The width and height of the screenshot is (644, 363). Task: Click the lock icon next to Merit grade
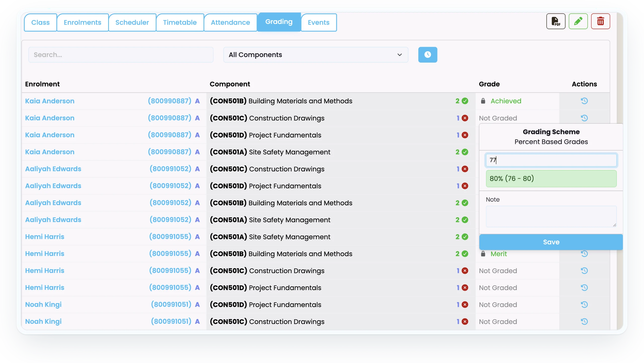tap(483, 254)
